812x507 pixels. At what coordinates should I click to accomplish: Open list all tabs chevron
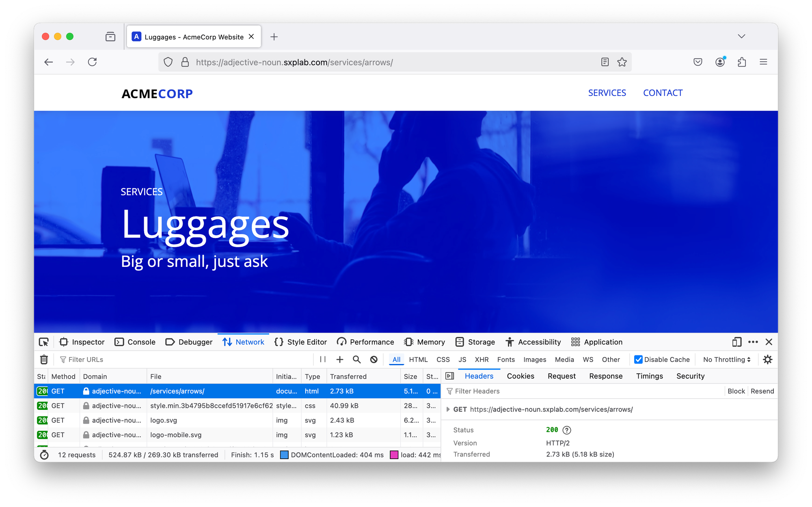(x=741, y=37)
